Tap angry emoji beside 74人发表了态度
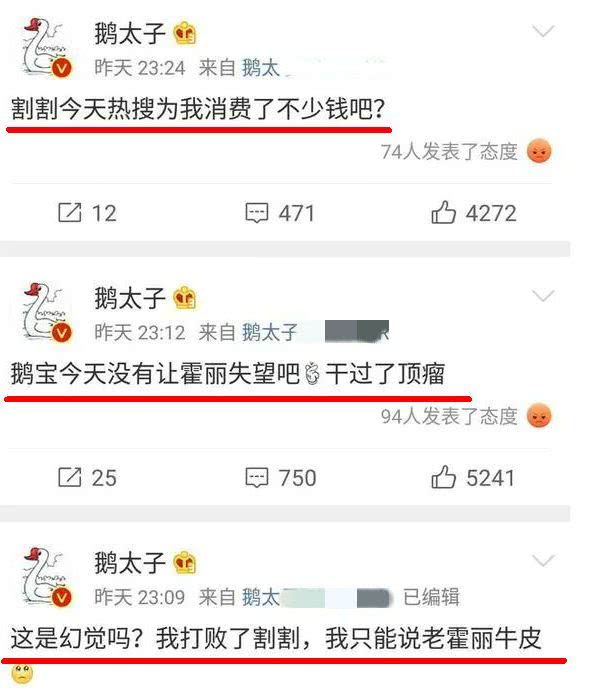 click(x=539, y=151)
